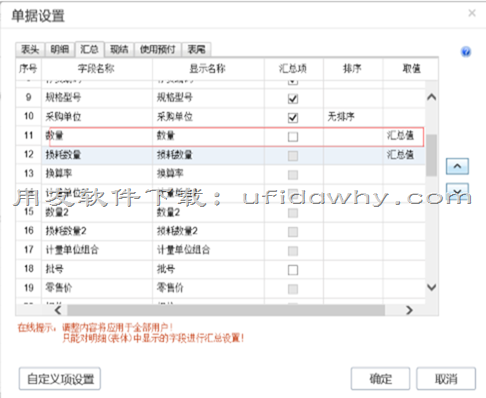Edit 规格型号 display name cell

click(x=208, y=98)
